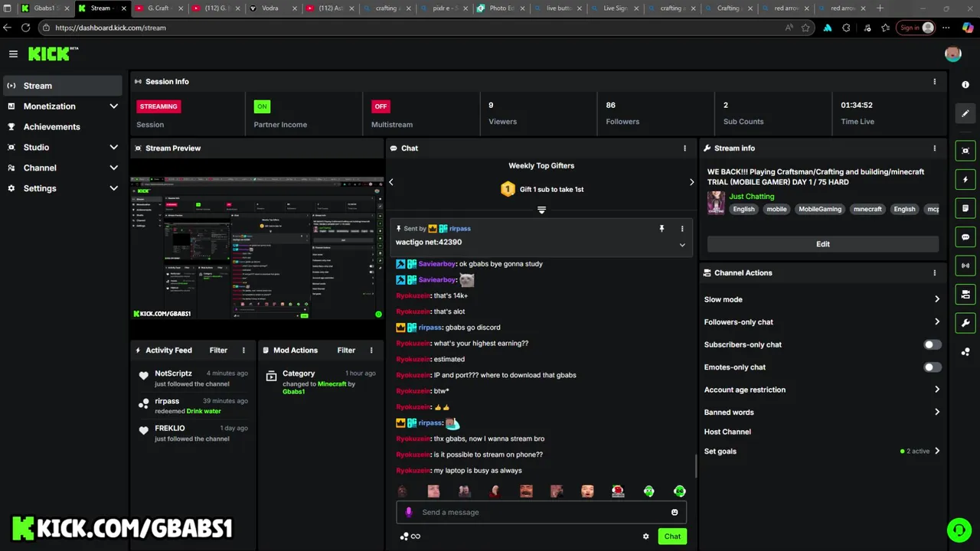Switch to the Vodra browser tab
980x551 pixels.
click(273, 8)
